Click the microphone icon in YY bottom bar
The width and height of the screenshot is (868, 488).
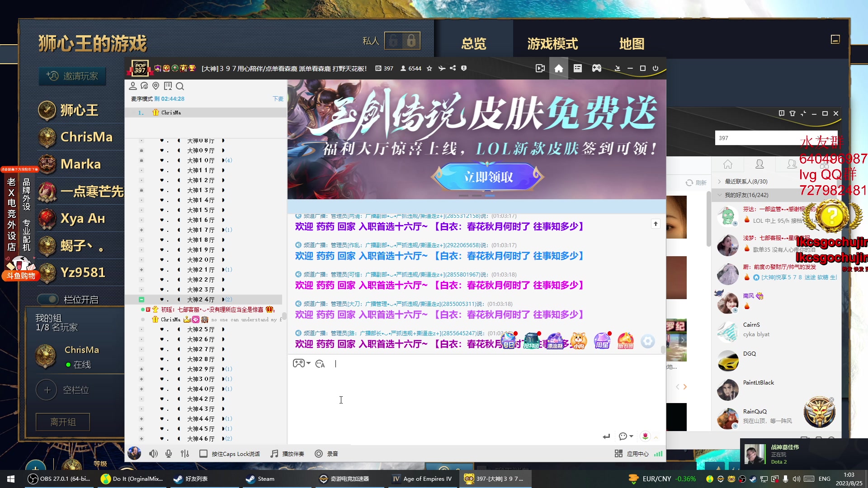pyautogui.click(x=169, y=454)
